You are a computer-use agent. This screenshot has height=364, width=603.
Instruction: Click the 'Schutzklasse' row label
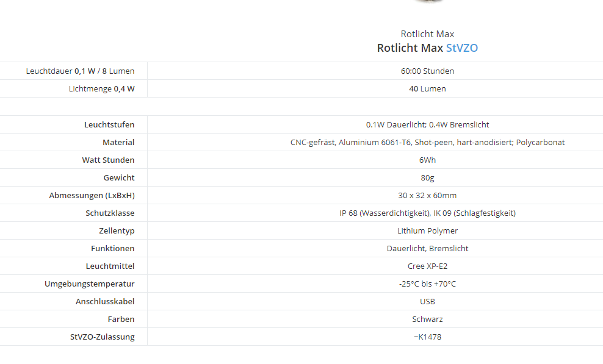click(110, 213)
